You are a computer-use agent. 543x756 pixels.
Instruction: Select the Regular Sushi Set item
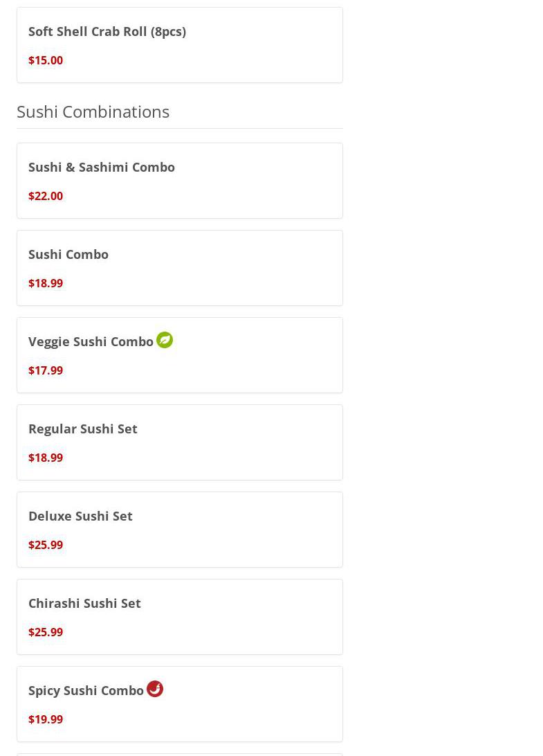click(x=180, y=442)
